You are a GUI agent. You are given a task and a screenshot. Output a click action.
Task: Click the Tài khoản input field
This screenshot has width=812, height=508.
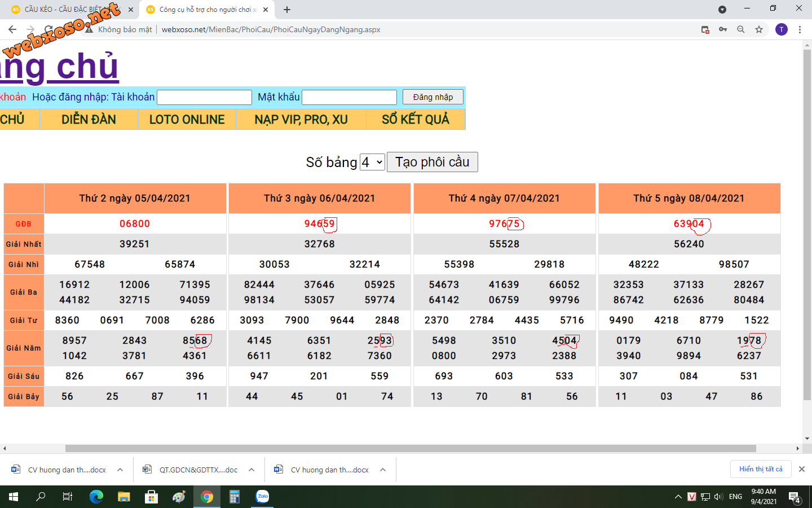click(x=204, y=97)
